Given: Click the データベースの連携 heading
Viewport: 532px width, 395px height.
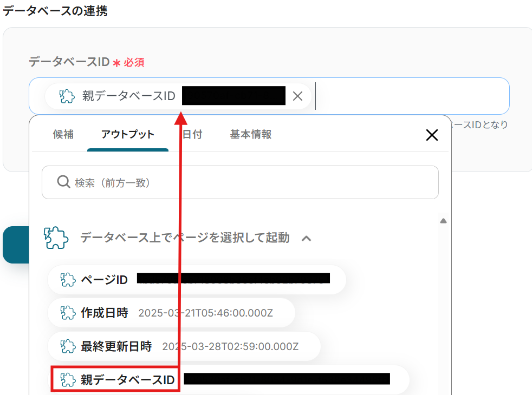Looking at the screenshot, I should (55, 10).
